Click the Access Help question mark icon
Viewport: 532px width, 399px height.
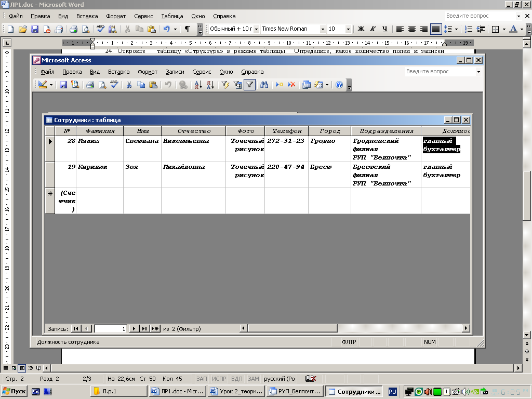pos(339,85)
